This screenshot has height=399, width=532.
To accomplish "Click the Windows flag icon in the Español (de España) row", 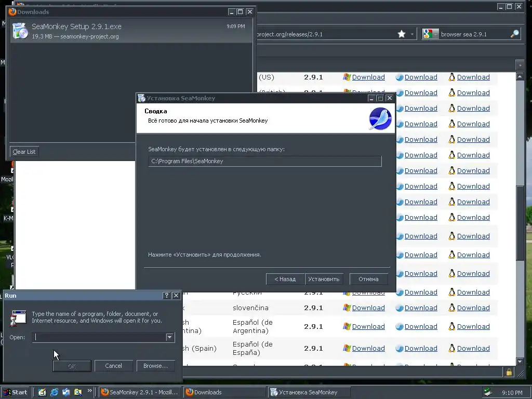I will tap(347, 348).
